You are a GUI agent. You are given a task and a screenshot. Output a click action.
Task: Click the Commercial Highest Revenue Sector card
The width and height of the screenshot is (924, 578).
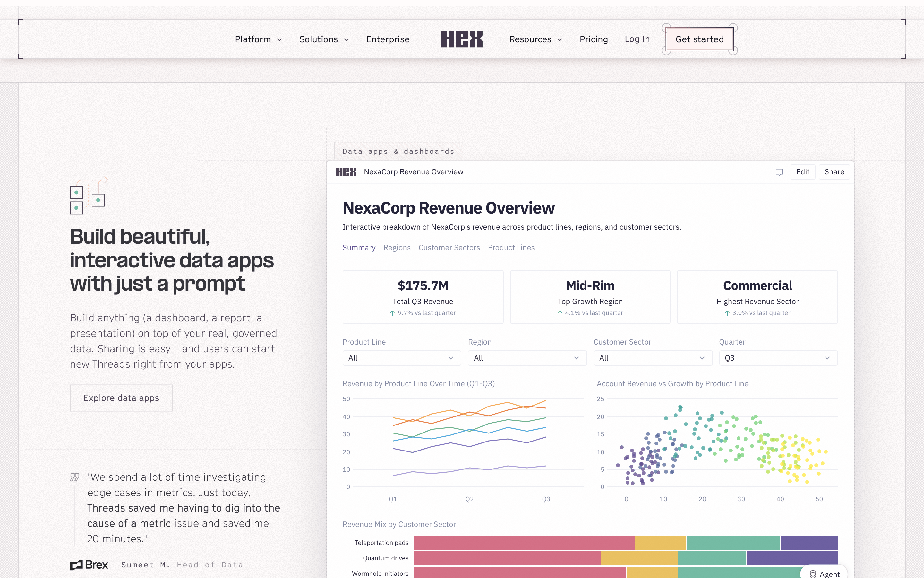tap(757, 297)
